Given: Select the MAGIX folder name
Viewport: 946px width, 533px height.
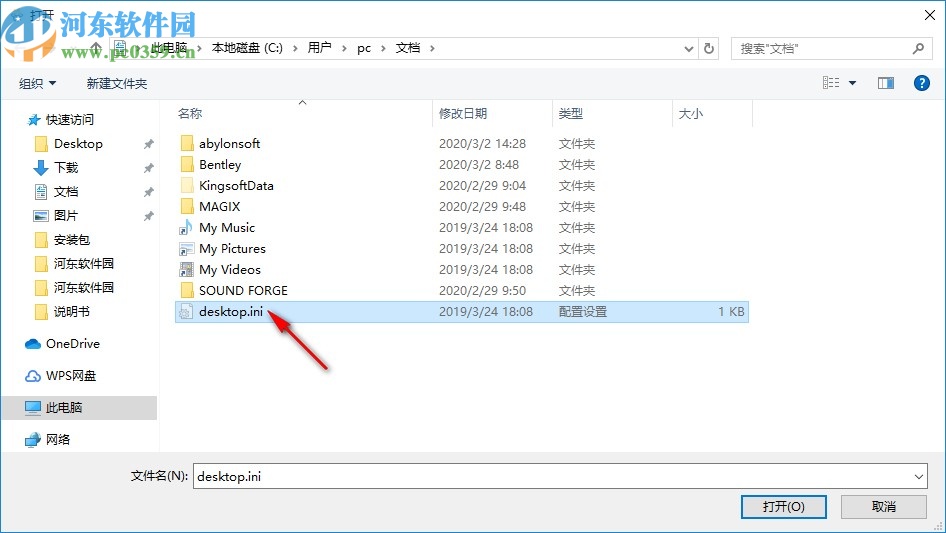Looking at the screenshot, I should (220, 206).
